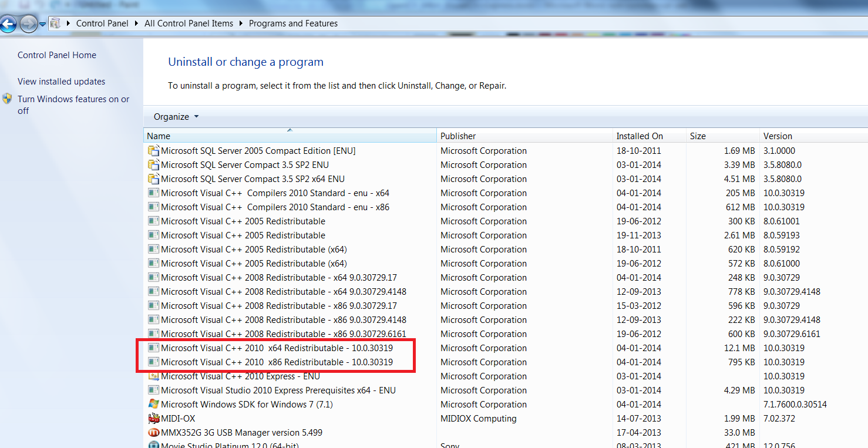Click version cell '9.0.30729.6161'
The width and height of the screenshot is (868, 448).
coord(792,334)
